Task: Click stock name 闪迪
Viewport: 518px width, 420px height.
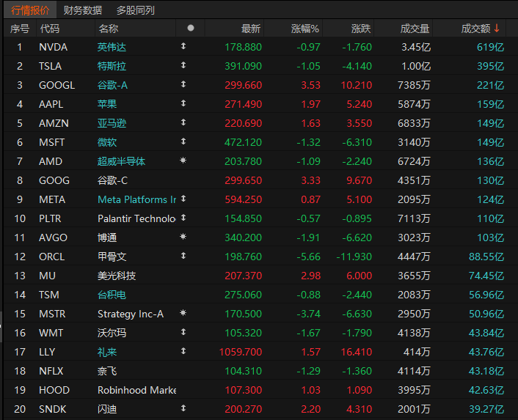Action: click(x=107, y=409)
